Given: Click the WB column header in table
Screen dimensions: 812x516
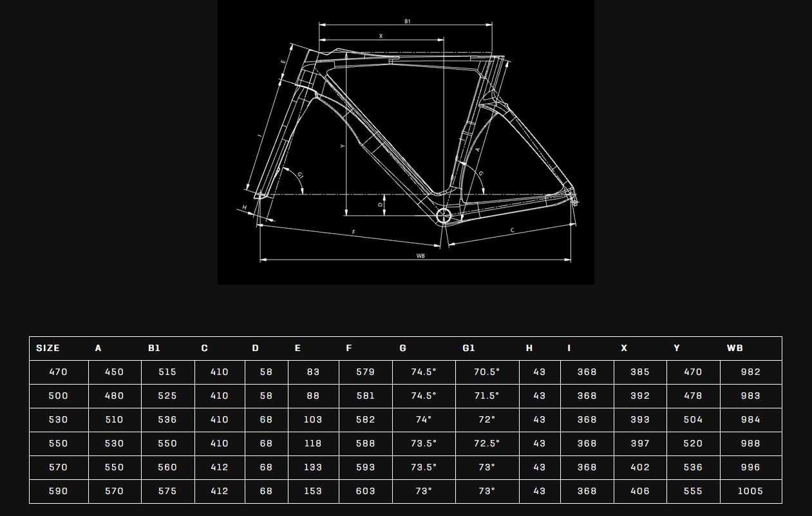Looking at the screenshot, I should 735,348.
